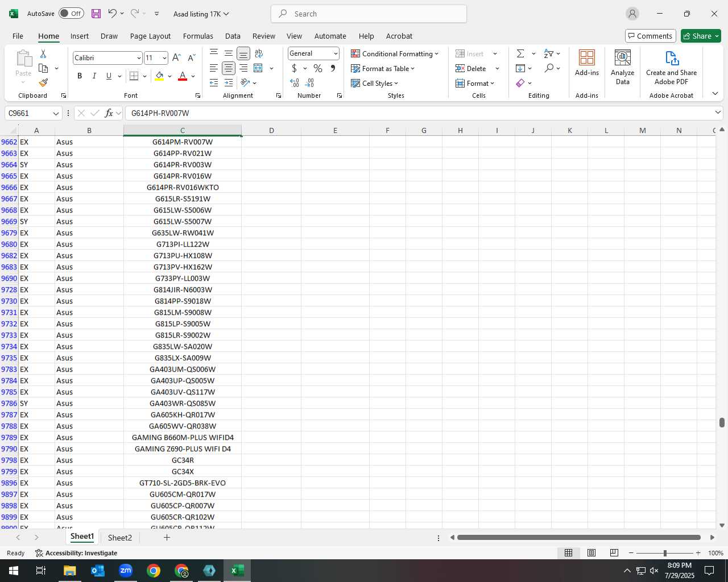
Task: Click the Wrap Text icon
Action: coord(259,53)
